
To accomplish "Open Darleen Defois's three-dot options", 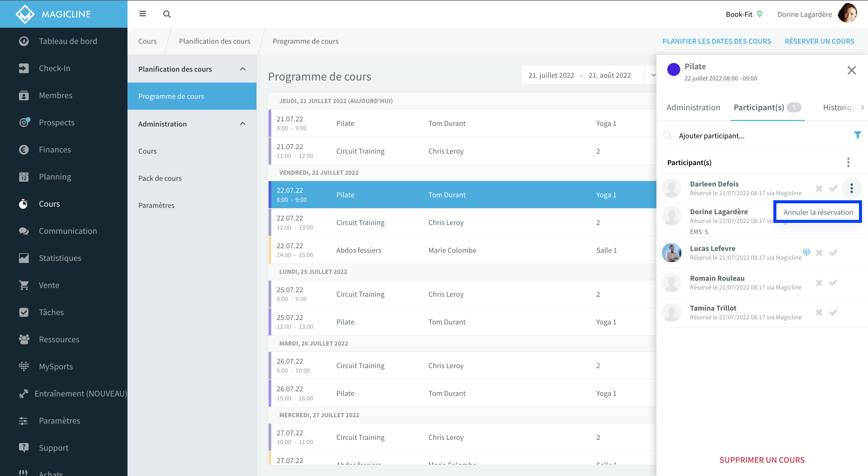I will 851,188.
